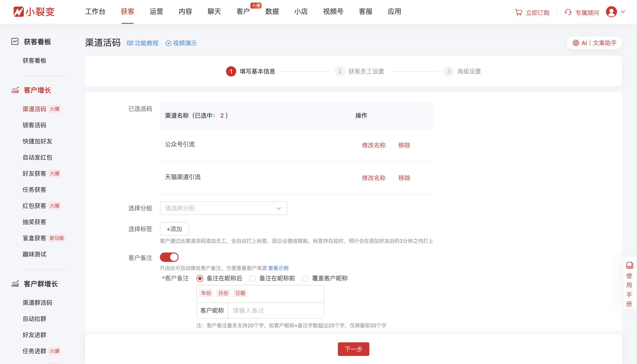Open the 请选择分组 dropdown
The height and width of the screenshot is (364, 637).
coord(223,208)
